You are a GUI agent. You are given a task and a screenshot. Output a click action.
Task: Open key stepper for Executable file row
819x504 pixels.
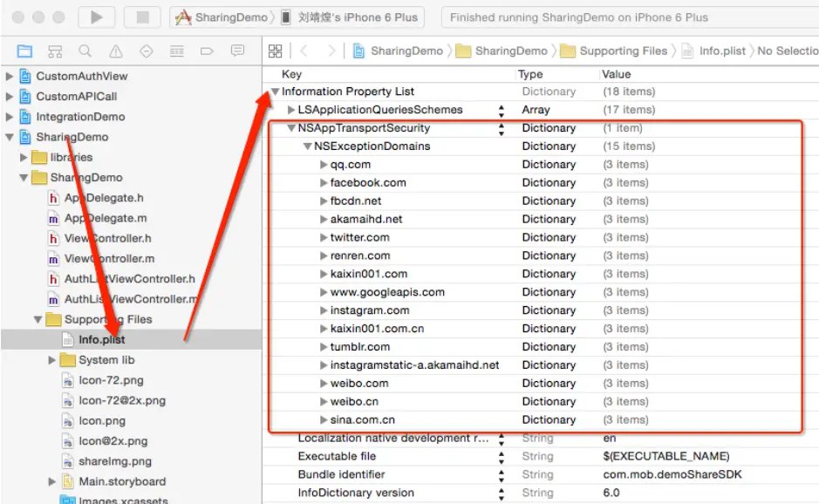click(502, 457)
